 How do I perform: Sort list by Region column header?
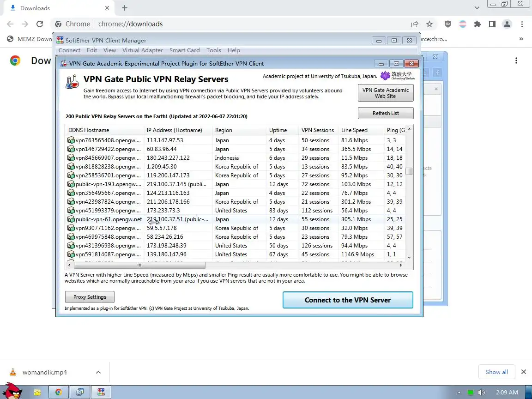click(x=239, y=130)
